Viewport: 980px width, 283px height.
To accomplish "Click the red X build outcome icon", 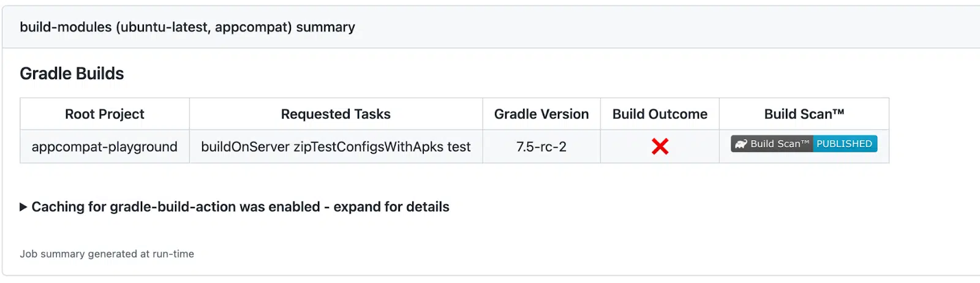I will tap(660, 146).
